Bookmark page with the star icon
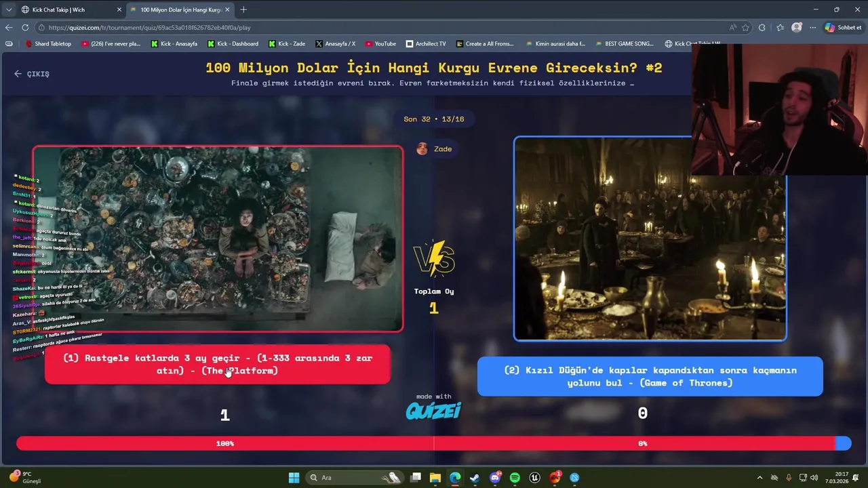 coord(746,28)
